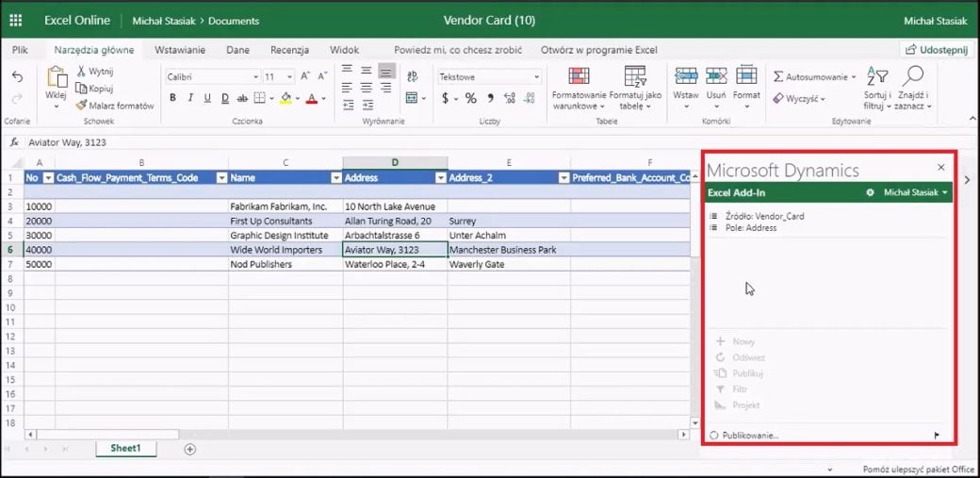980x478 pixels.
Task: Copy selection with Kopiuj
Action: (x=93, y=89)
